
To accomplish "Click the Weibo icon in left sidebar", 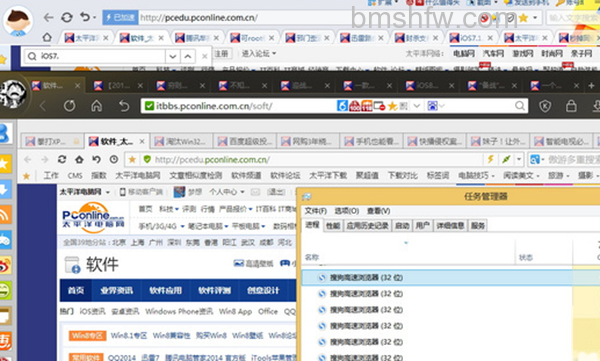I will (5, 265).
